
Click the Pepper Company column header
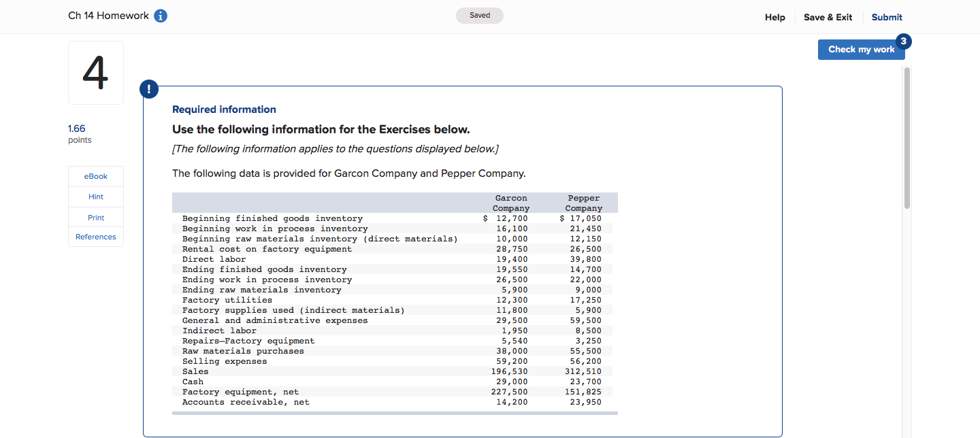point(583,203)
